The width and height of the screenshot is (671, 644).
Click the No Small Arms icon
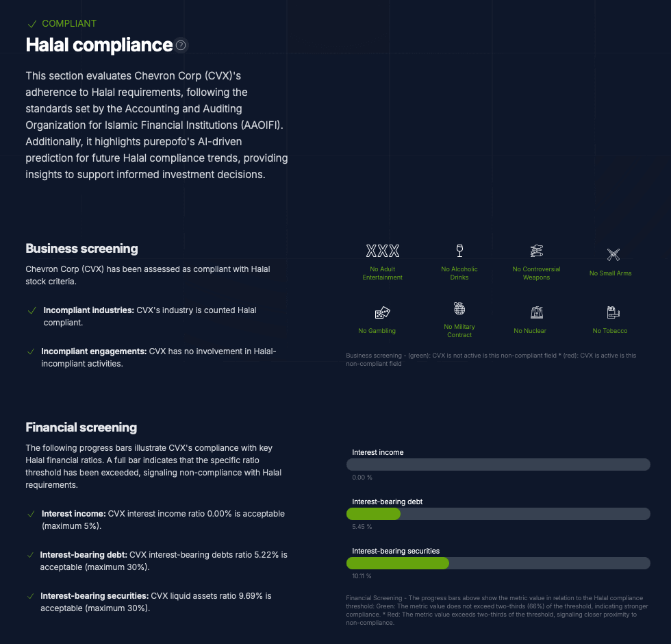click(613, 255)
